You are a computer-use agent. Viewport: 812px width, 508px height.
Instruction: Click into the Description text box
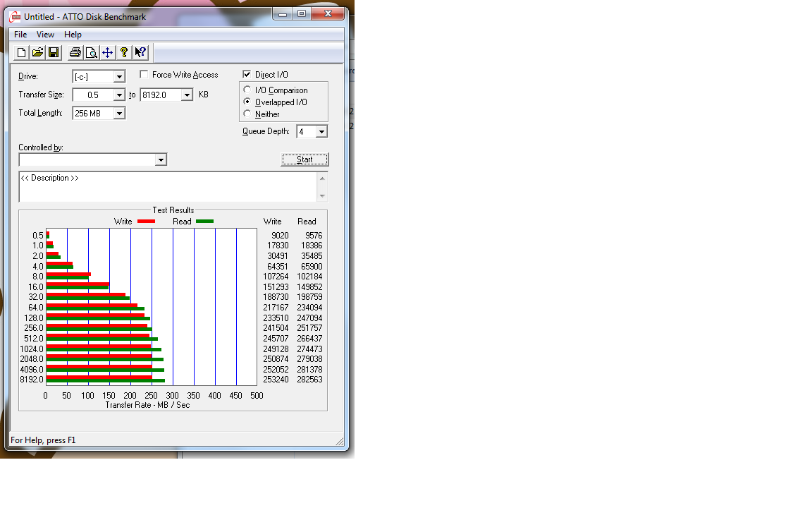(168, 186)
